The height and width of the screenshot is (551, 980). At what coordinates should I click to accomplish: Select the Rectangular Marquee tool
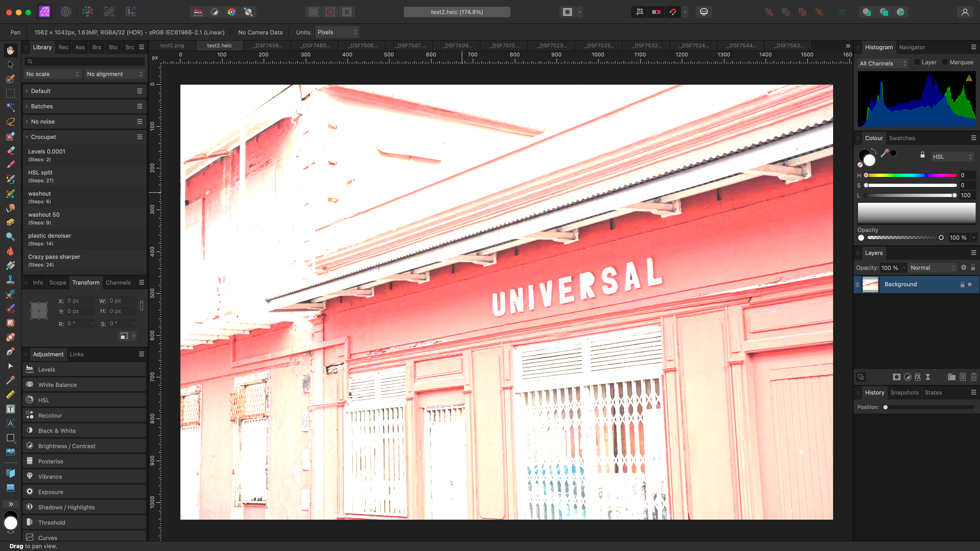coord(11,93)
